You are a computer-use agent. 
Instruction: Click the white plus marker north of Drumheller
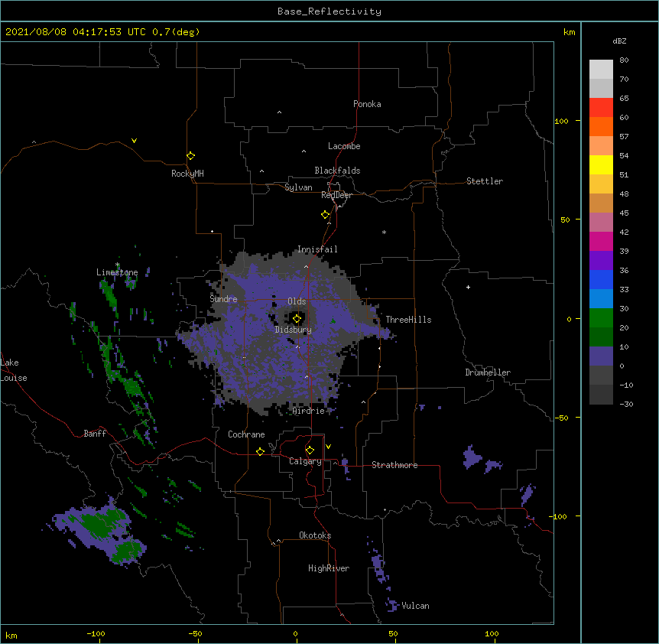point(468,287)
